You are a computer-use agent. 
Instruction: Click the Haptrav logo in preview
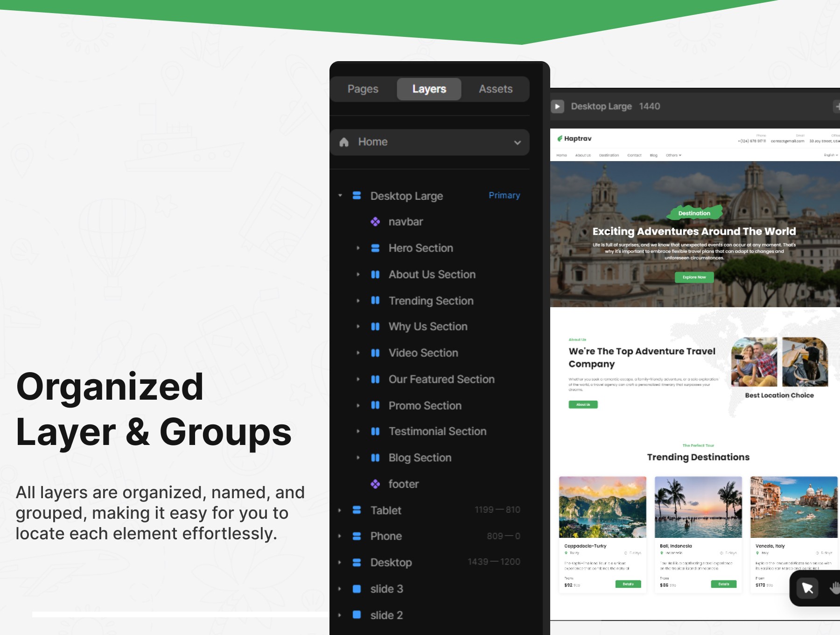click(x=574, y=139)
